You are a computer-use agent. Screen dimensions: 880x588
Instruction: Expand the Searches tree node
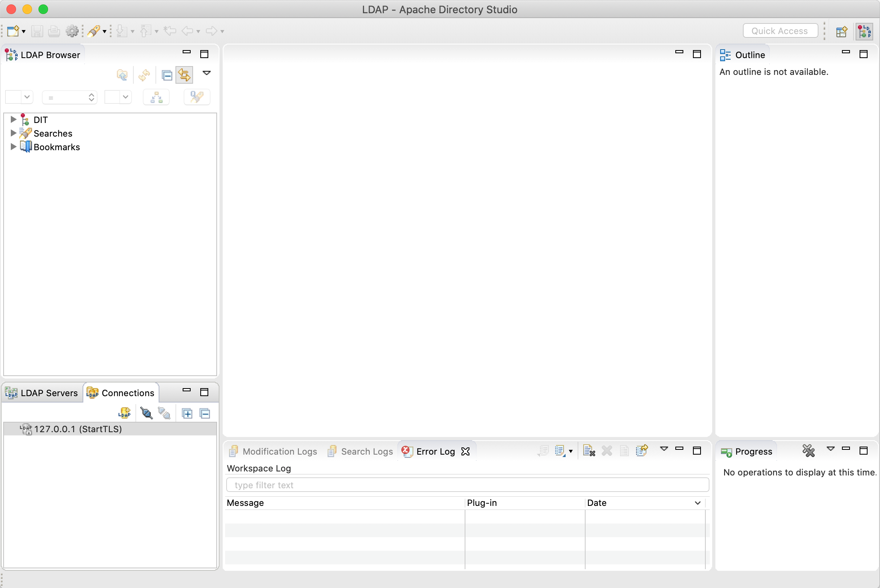click(13, 133)
